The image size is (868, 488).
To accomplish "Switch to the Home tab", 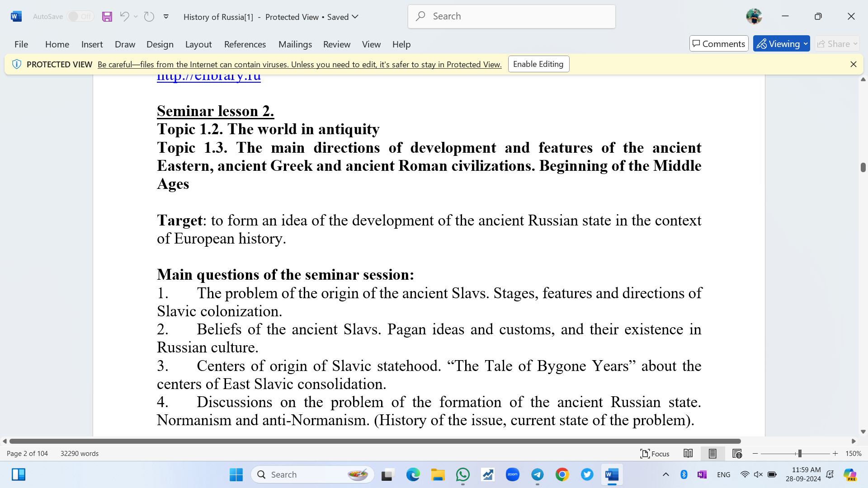I will 57,44.
